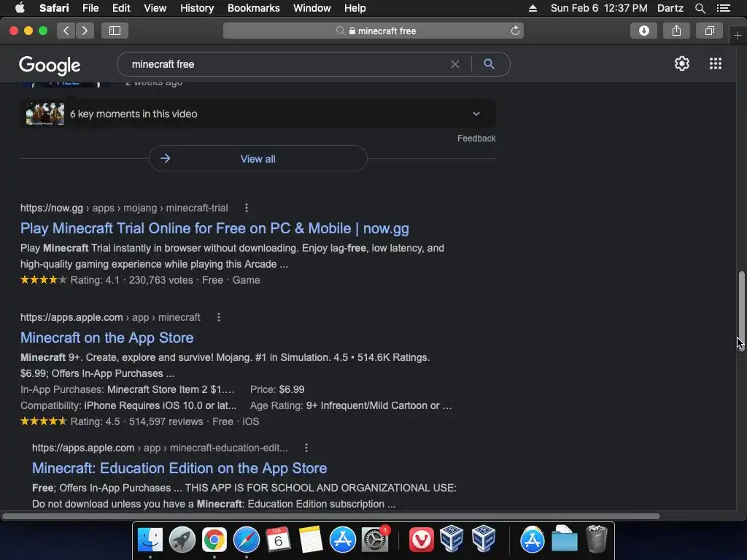Open more options for now.gg result
747x560 pixels.
tap(247, 208)
